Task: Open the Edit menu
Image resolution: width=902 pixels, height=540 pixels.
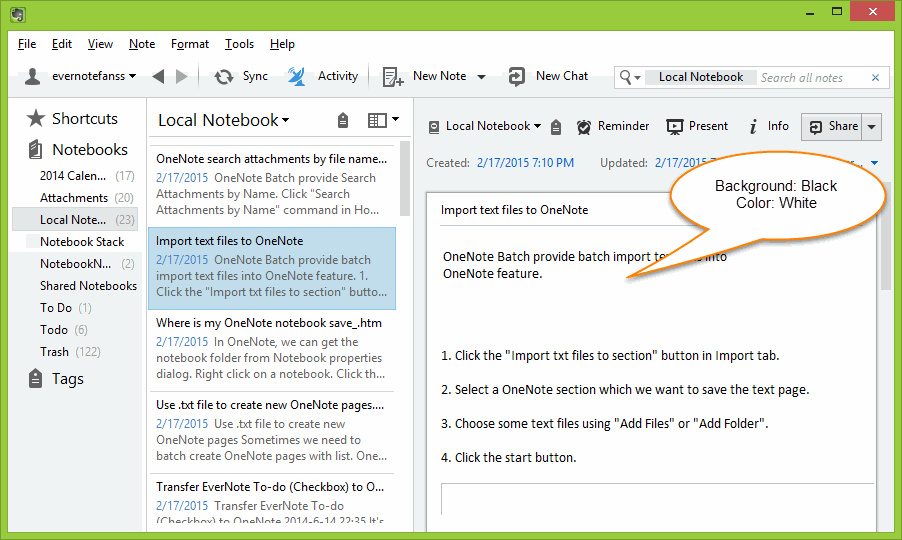Action: pyautogui.click(x=62, y=44)
